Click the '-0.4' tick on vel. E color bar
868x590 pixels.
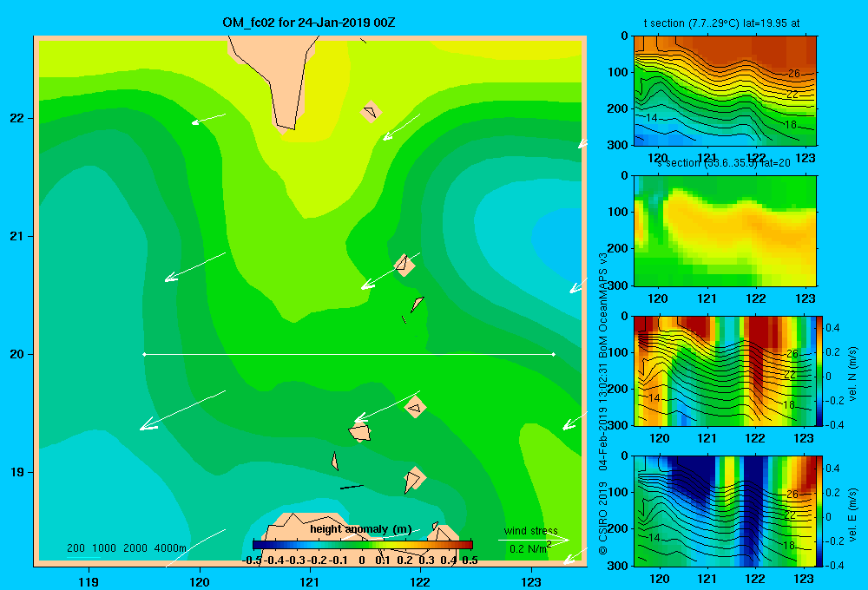[x=834, y=565]
